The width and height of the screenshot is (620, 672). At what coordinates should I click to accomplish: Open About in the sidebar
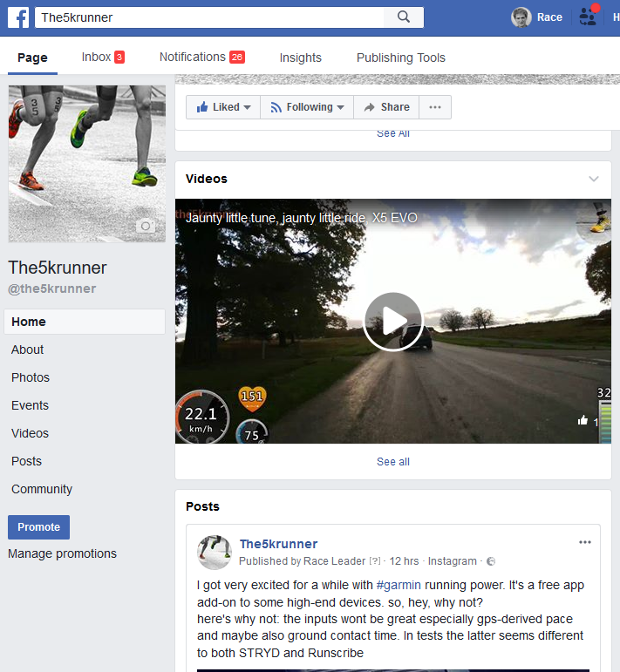click(x=27, y=350)
